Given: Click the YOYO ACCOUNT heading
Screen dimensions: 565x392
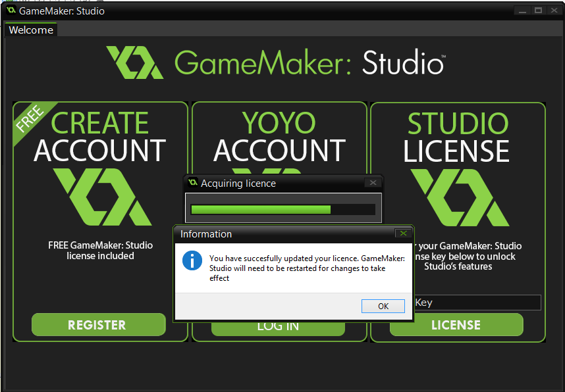Looking at the screenshot, I should click(x=279, y=136).
